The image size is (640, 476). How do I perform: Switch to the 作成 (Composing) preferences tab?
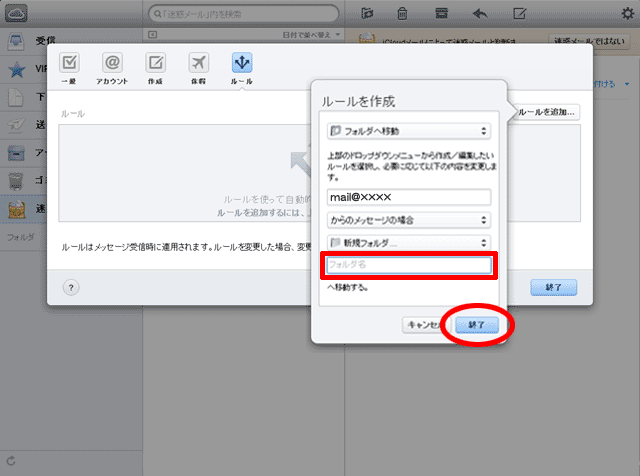tap(156, 67)
